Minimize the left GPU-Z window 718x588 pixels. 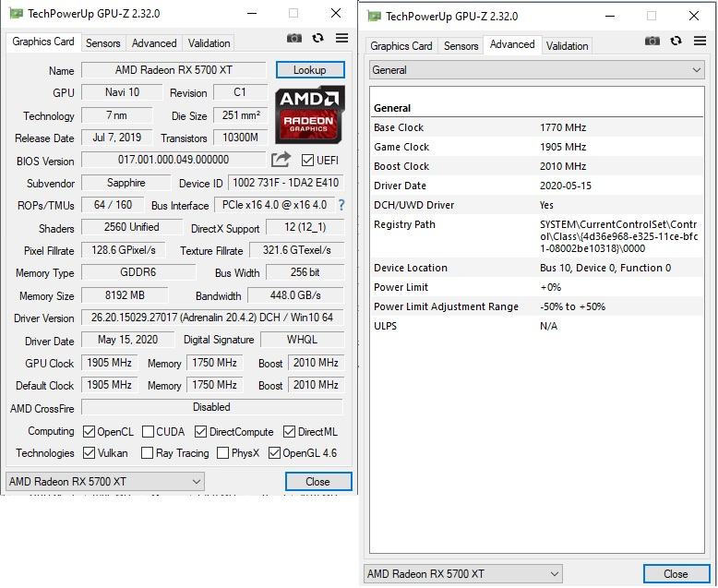[x=252, y=13]
